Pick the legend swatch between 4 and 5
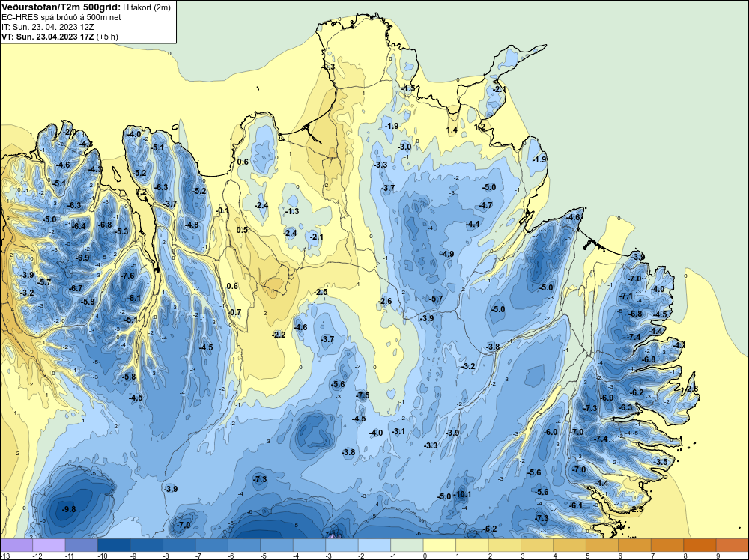The width and height of the screenshot is (749, 560). pos(569,545)
